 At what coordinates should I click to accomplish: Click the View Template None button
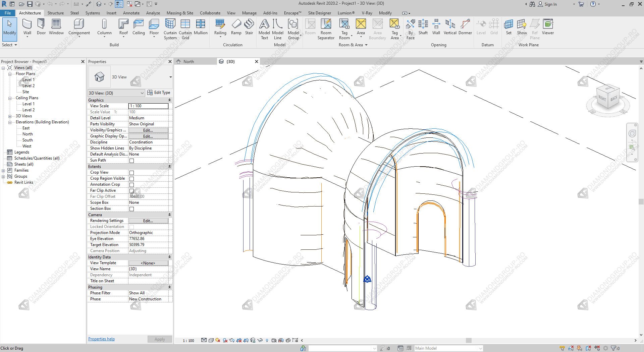148,263
